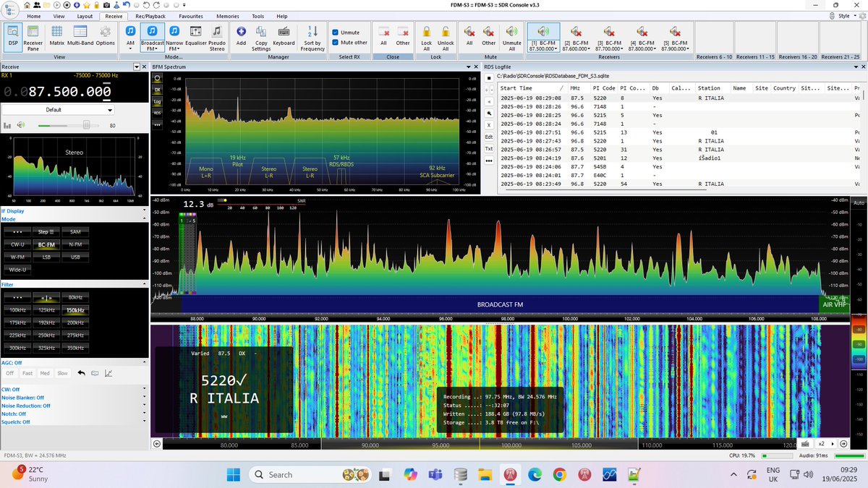Image resolution: width=868 pixels, height=488 pixels.
Task: Toggle the Unmute checkbox
Action: 346,33
